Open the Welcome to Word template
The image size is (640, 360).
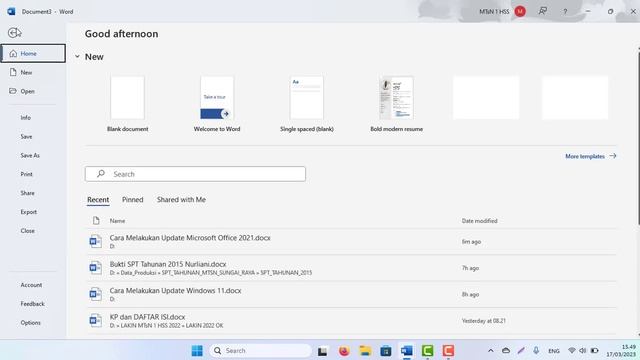click(x=217, y=104)
